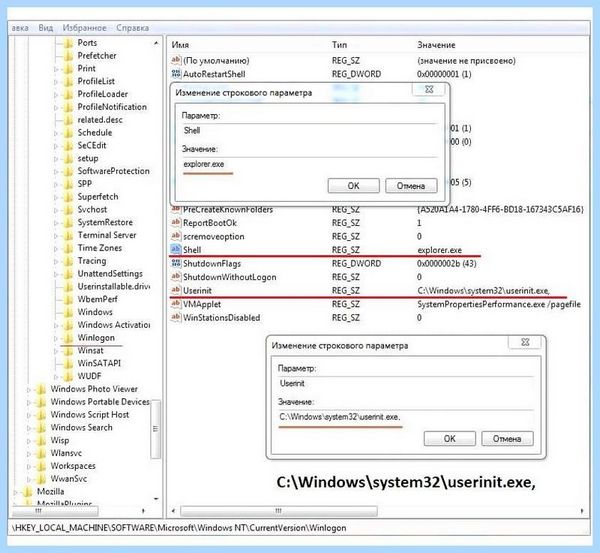Screen dimensions: 600x553
Task: Click the Ports folder icon
Action: [x=68, y=43]
